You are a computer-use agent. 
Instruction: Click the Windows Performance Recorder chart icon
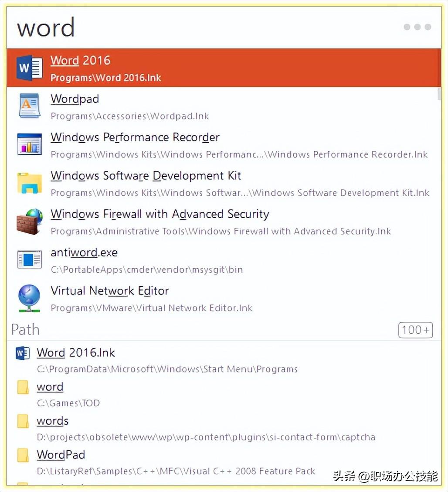coord(29,144)
